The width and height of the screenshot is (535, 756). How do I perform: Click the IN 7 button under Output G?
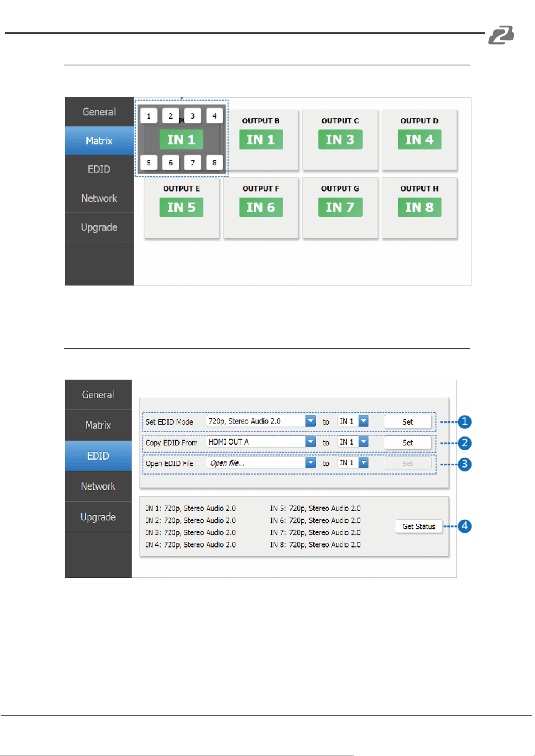click(340, 207)
